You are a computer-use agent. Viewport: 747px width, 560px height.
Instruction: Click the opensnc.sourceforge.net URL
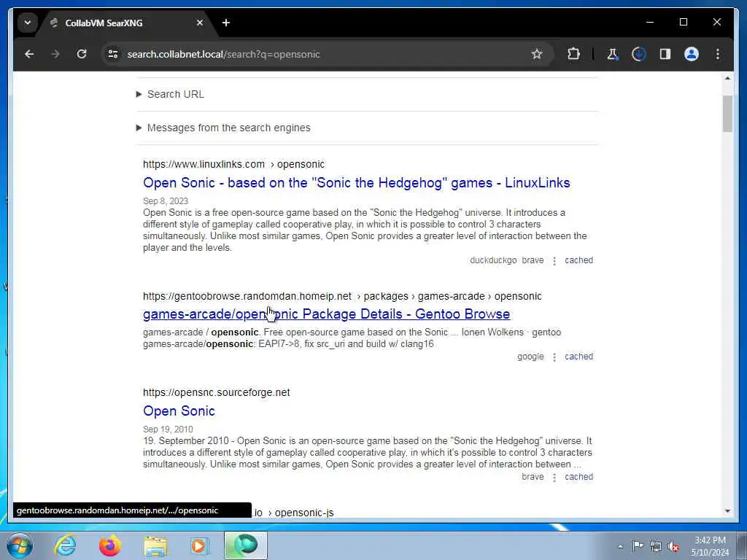[216, 392]
